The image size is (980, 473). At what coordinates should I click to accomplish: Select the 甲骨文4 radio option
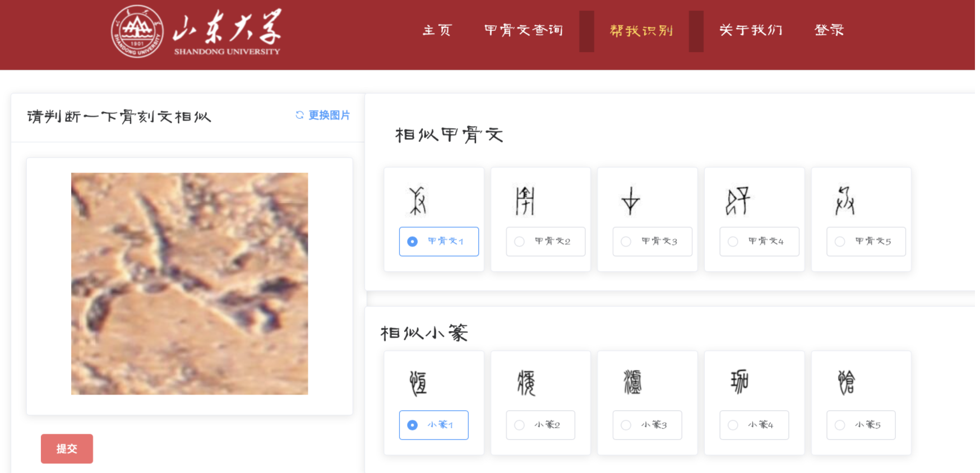(x=733, y=242)
